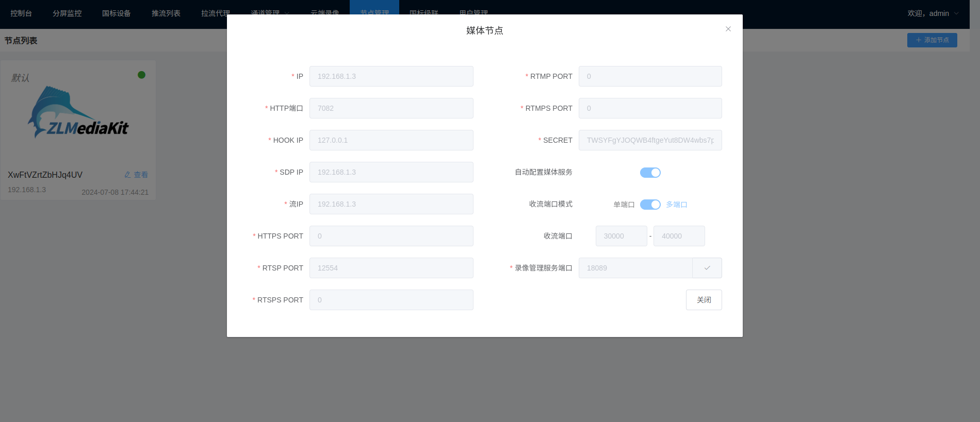Screen dimensions: 980x422
Task: Click the ZLMediaKit logo thumbnail
Action: [78, 113]
